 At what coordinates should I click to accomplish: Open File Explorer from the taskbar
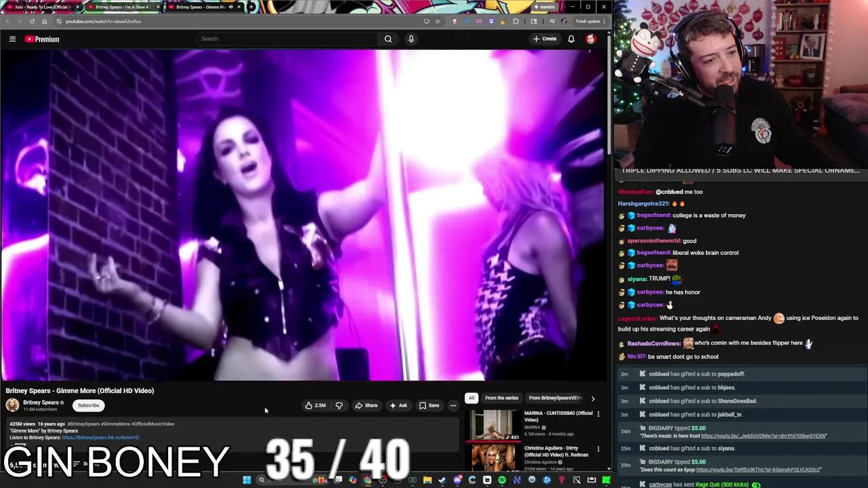click(427, 480)
